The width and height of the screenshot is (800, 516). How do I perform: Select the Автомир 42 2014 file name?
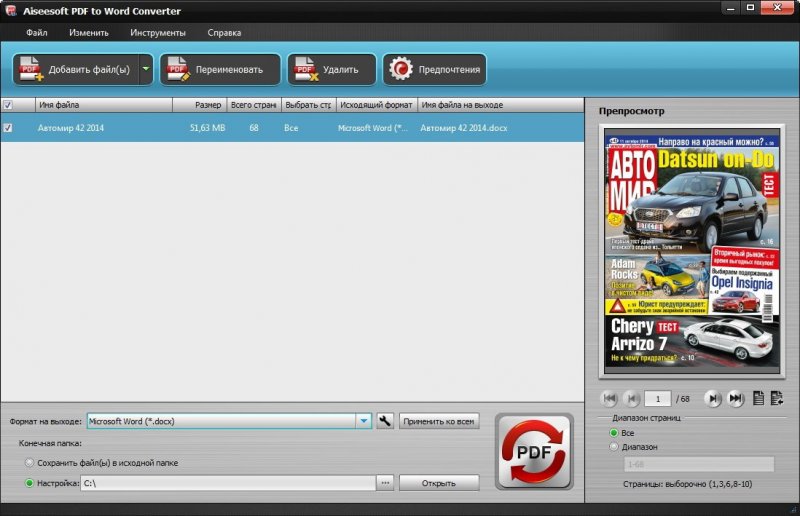click(x=70, y=128)
